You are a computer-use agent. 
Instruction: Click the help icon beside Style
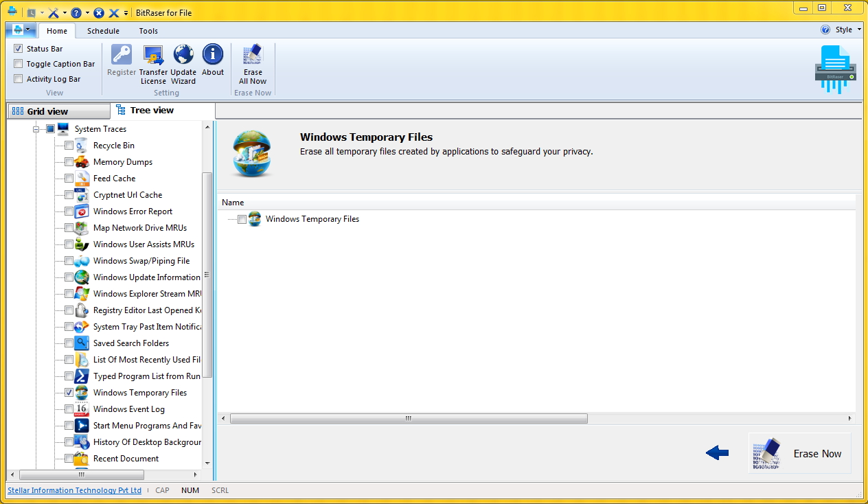[825, 30]
